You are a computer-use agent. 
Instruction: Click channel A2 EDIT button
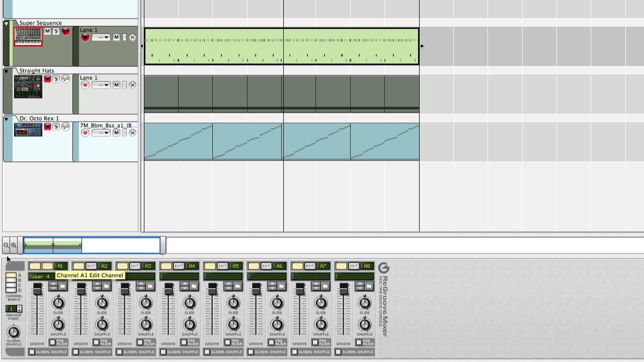(91, 266)
